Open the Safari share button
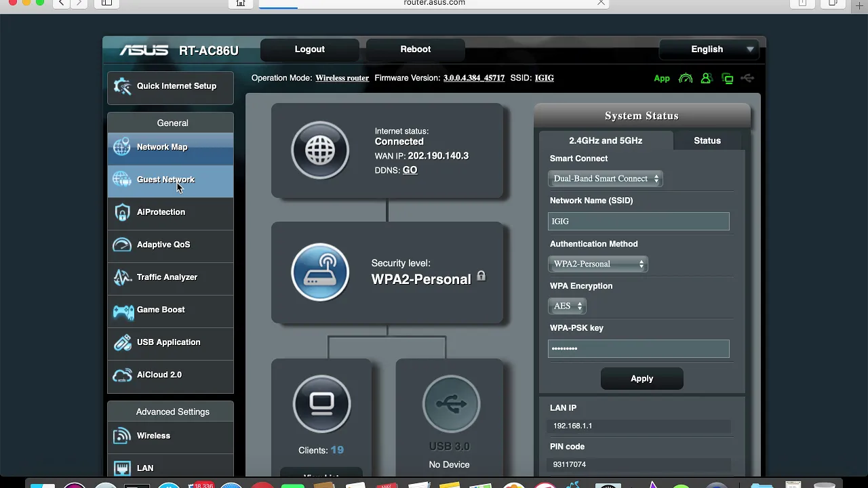Viewport: 868px width, 488px height. [x=802, y=3]
